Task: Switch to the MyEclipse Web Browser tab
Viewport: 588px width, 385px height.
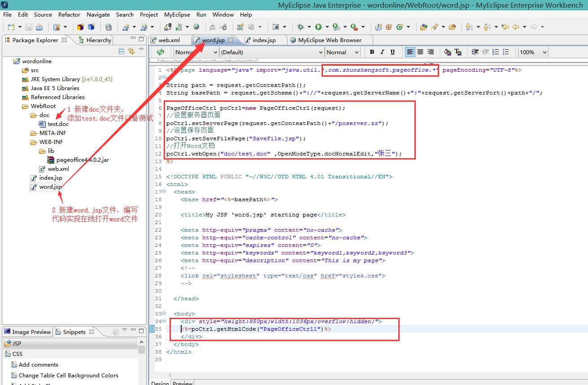Action: pyautogui.click(x=330, y=40)
